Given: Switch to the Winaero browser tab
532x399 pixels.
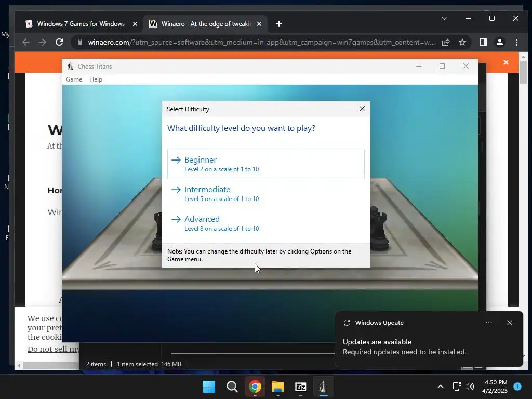Looking at the screenshot, I should click(205, 24).
